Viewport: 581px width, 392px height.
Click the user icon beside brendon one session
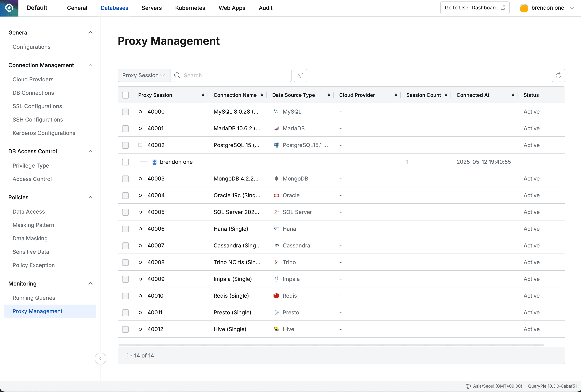[x=154, y=162]
